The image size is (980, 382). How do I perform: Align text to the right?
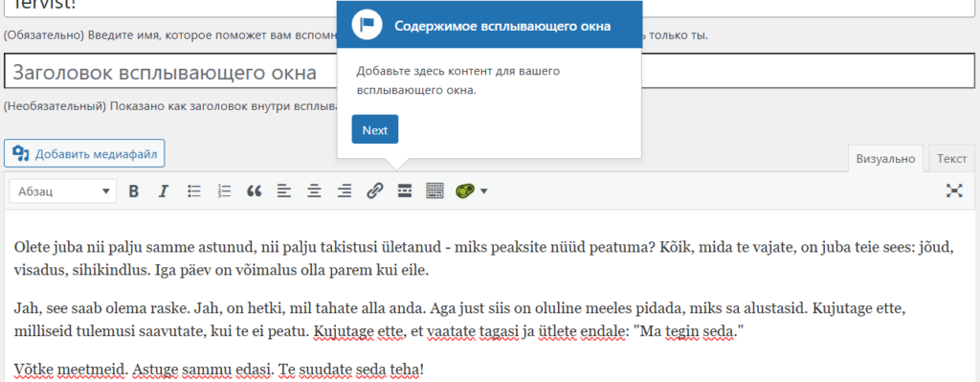click(x=345, y=191)
